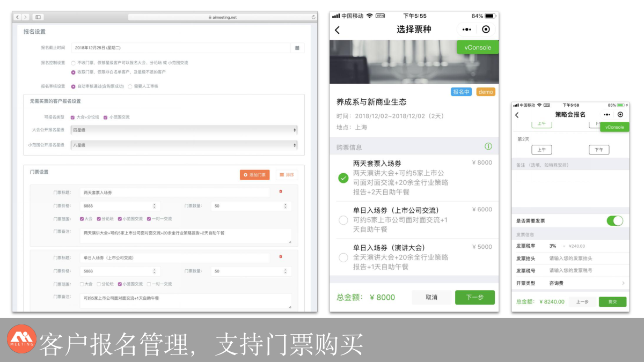Delete the 两天套票入场券 ticket via trash icon

click(x=280, y=191)
